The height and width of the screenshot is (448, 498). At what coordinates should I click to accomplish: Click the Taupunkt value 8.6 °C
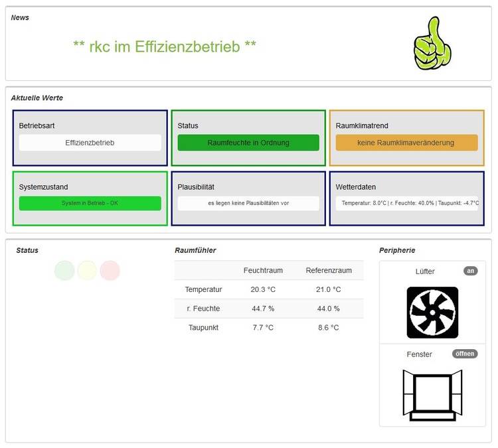coord(329,327)
